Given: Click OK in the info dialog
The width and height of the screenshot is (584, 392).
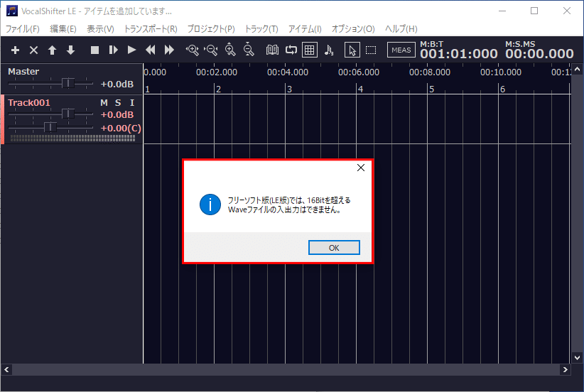Looking at the screenshot, I should (x=334, y=248).
